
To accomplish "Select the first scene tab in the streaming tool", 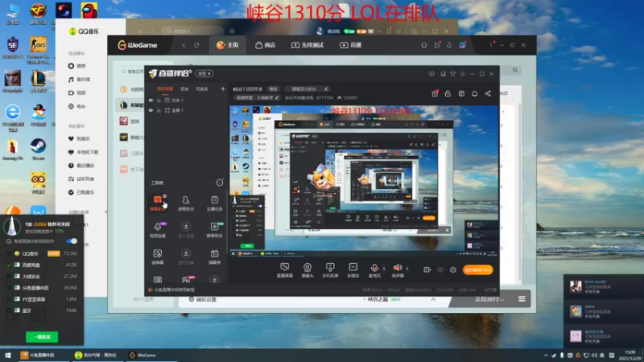I will click(165, 88).
